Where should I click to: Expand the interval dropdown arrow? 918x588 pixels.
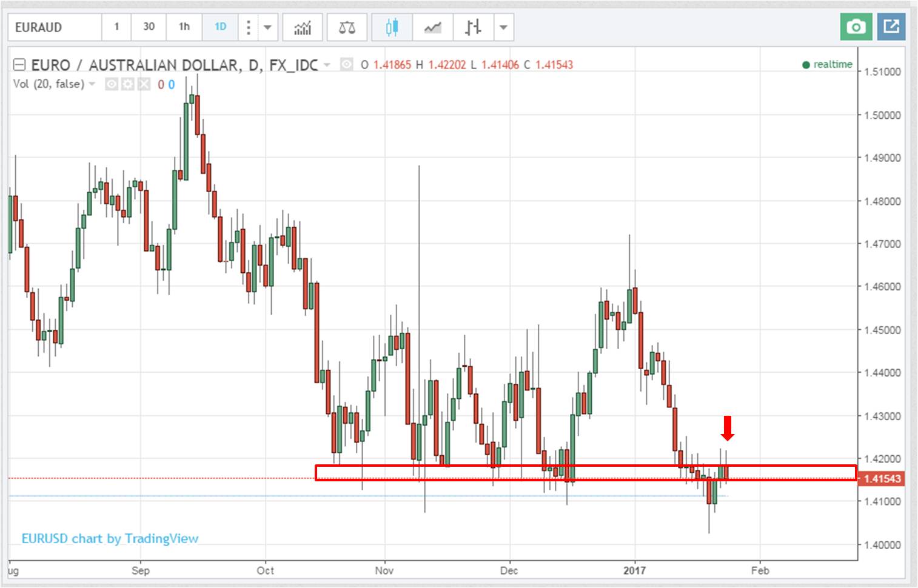(x=267, y=27)
